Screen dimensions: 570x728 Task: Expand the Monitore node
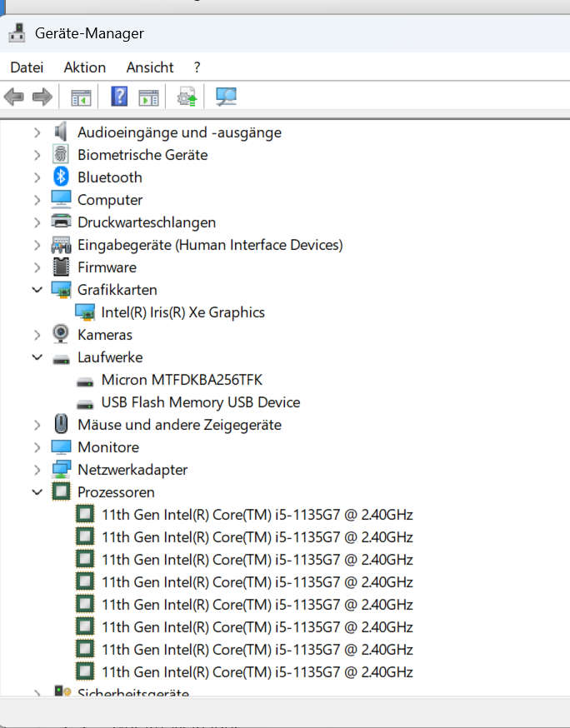coord(37,447)
